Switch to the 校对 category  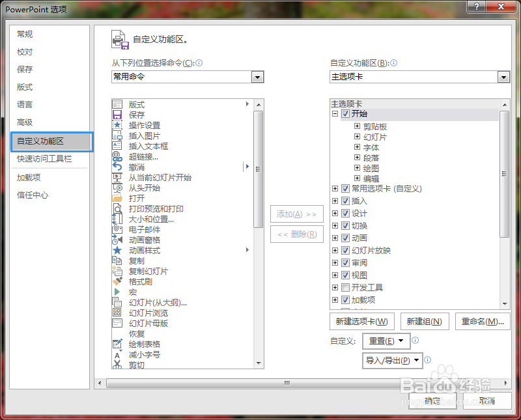[x=25, y=52]
